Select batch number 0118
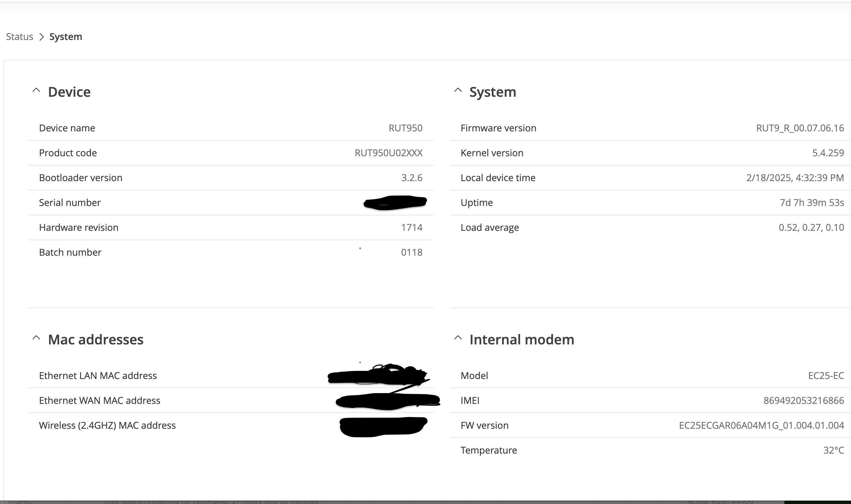851x504 pixels. (x=412, y=252)
